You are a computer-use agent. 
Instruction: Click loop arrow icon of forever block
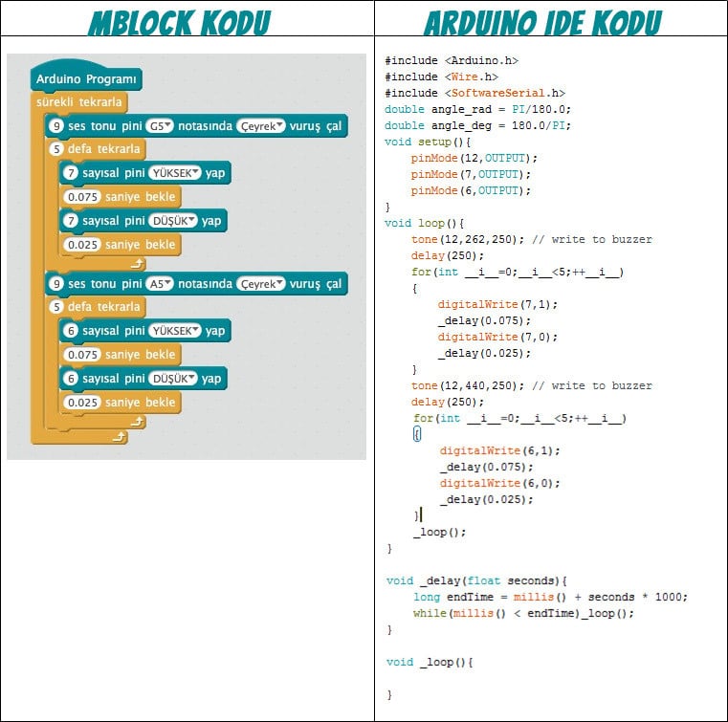(120, 437)
